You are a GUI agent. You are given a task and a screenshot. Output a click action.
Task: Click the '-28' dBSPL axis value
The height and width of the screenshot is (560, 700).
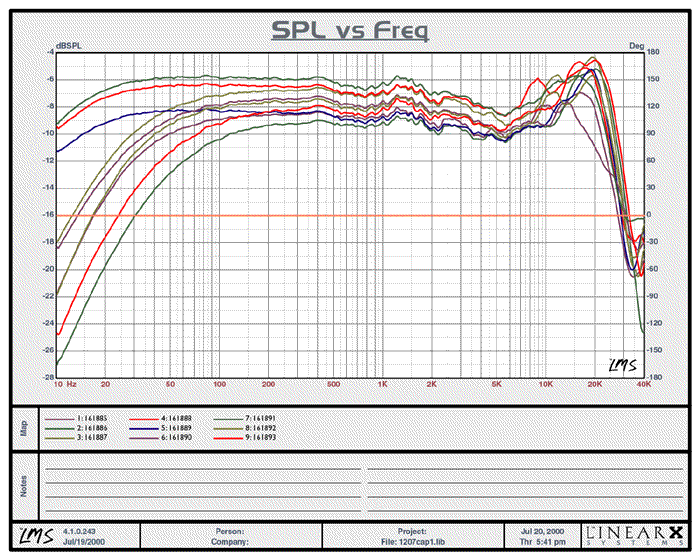click(48, 377)
